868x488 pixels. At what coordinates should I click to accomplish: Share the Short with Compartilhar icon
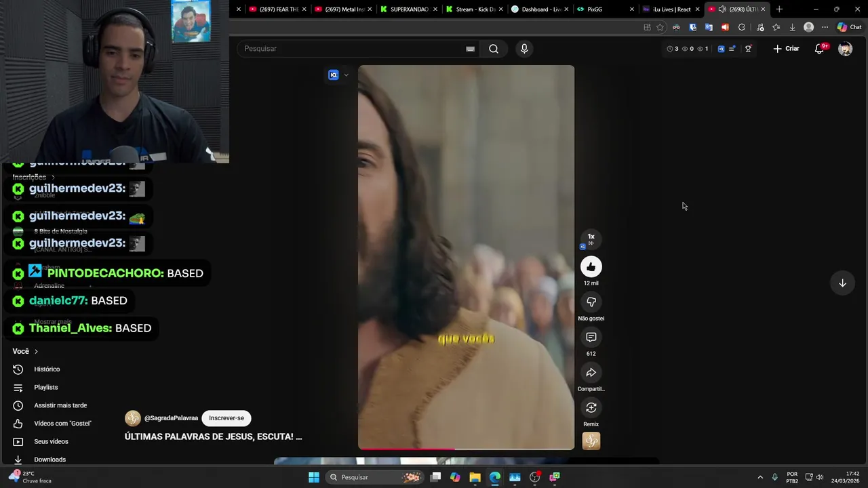point(591,373)
